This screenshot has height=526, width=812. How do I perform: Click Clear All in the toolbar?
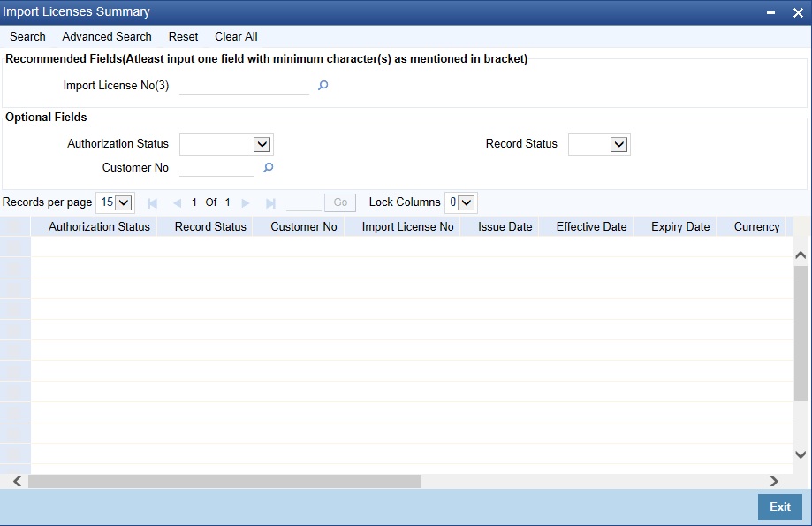[236, 37]
